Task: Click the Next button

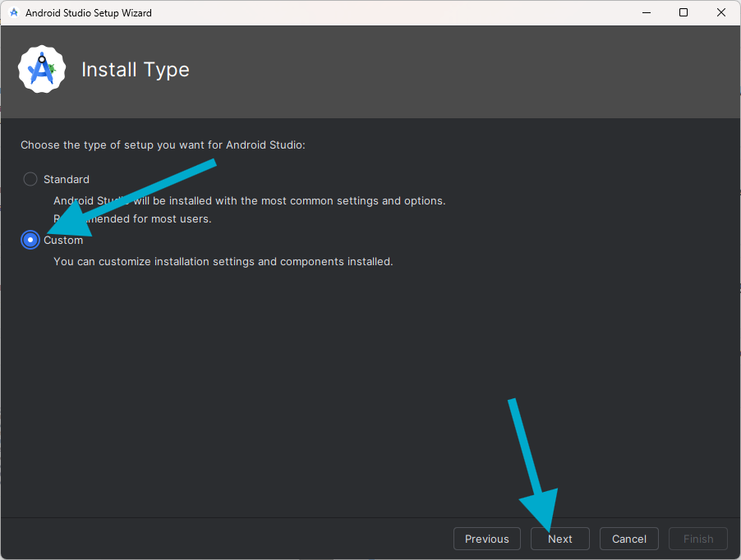Action: pos(559,539)
